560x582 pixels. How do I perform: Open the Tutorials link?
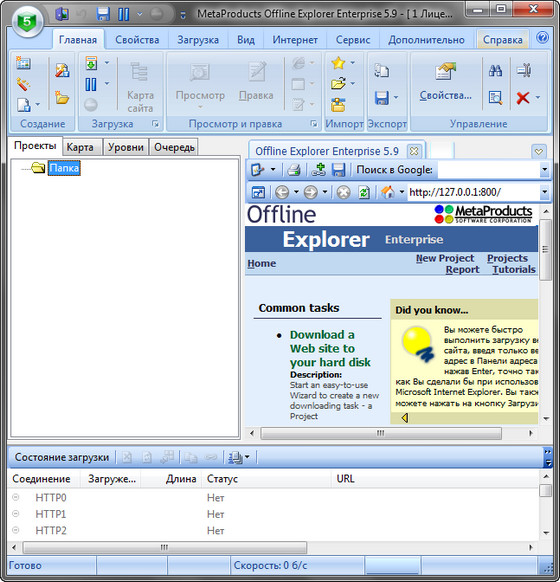pyautogui.click(x=514, y=269)
